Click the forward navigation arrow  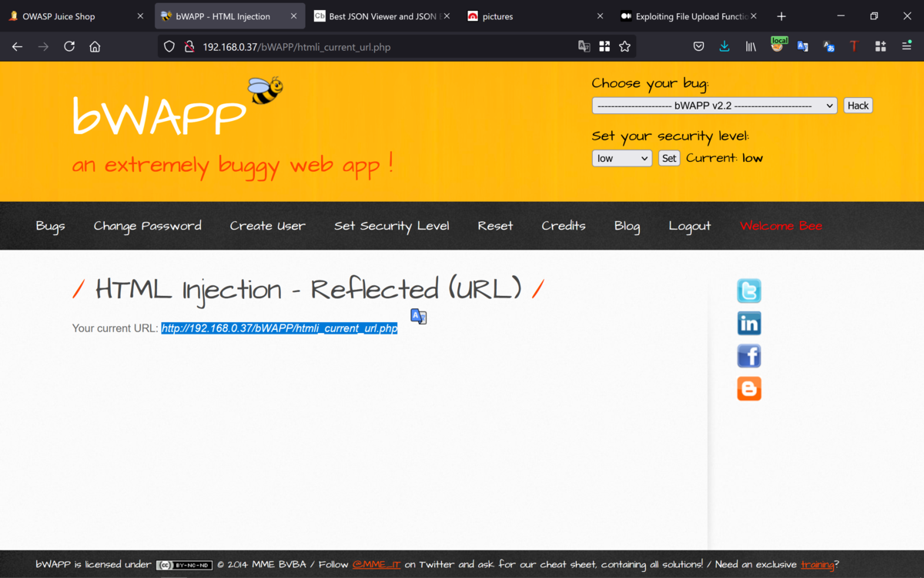point(43,47)
